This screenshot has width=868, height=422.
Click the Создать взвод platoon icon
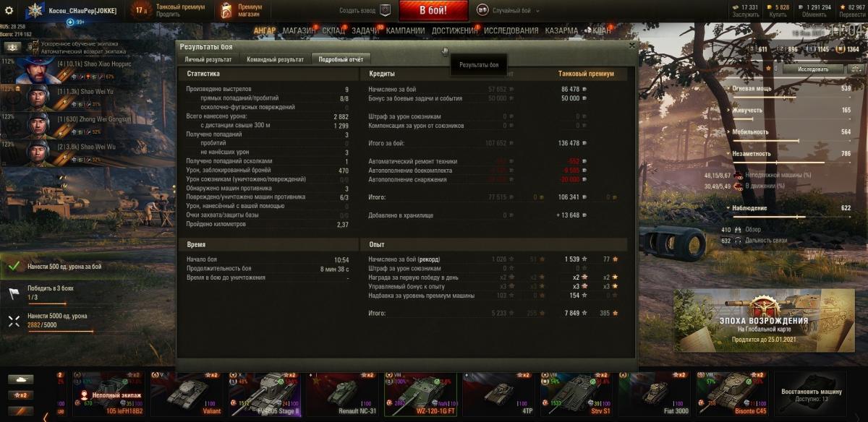pyautogui.click(x=386, y=10)
